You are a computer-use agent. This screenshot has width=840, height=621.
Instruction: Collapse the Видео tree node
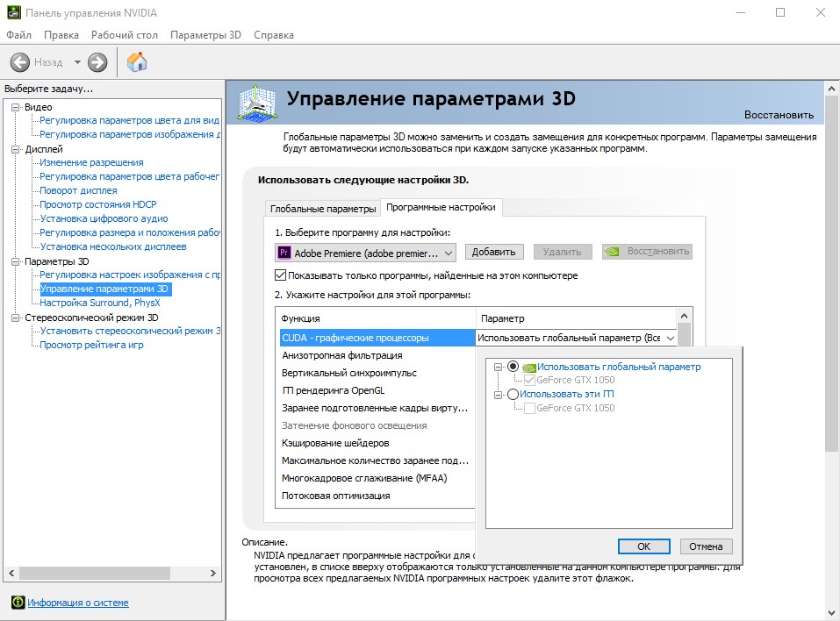point(15,107)
